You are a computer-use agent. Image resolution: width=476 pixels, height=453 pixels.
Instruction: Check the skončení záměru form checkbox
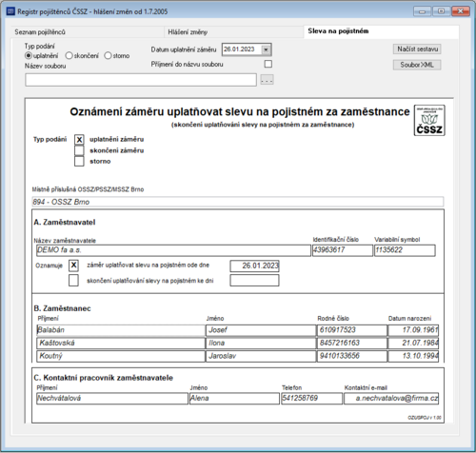[x=79, y=150]
